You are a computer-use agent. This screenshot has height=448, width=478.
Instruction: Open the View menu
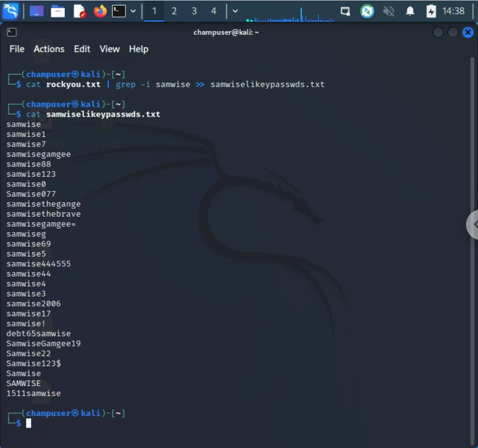pos(110,49)
